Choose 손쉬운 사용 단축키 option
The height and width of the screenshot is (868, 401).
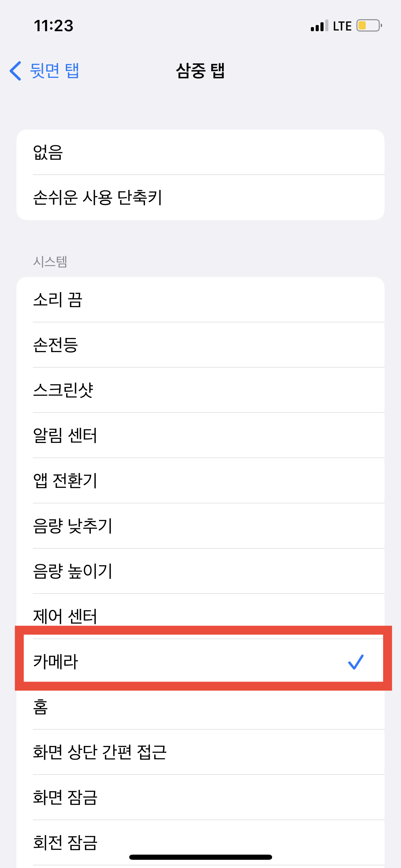click(x=200, y=197)
